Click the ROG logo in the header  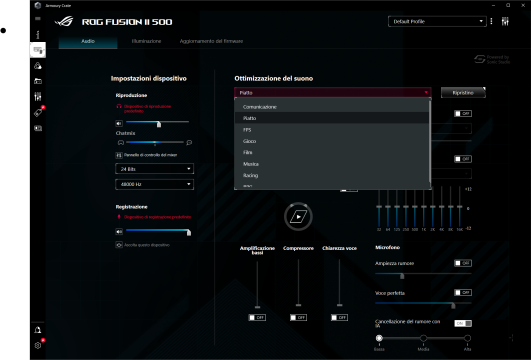64,22
